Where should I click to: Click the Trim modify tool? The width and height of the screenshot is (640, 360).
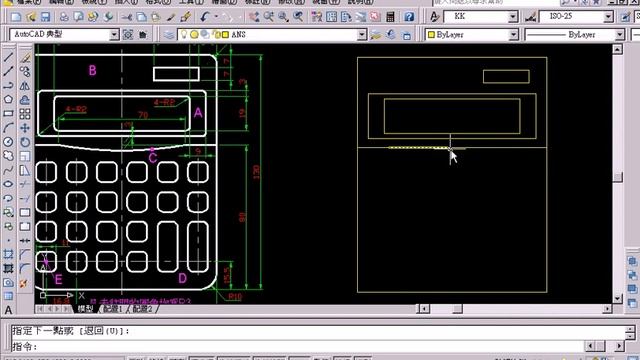point(25,184)
